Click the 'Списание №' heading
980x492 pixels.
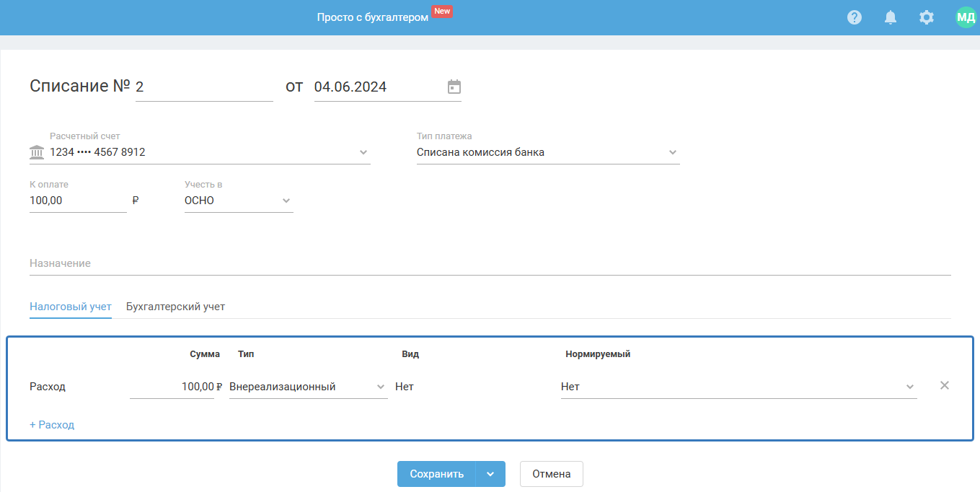(79, 86)
